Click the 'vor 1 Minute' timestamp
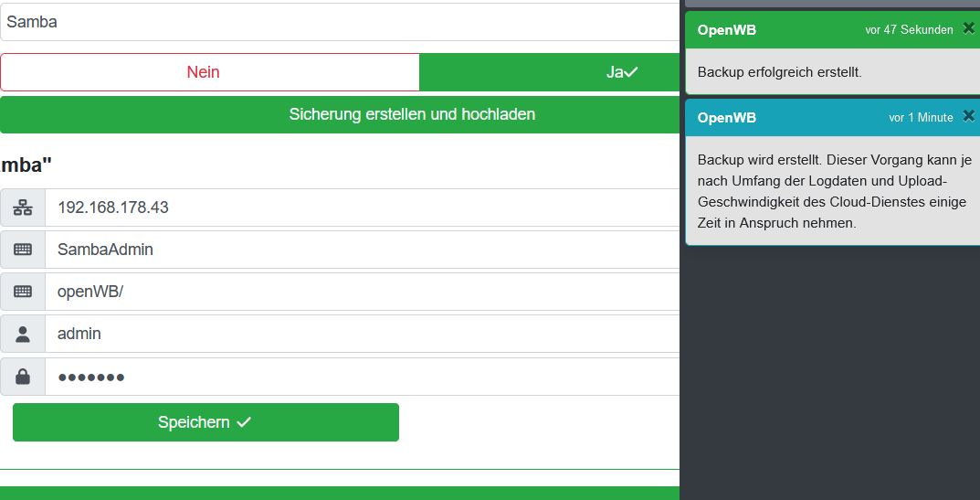 click(x=921, y=118)
